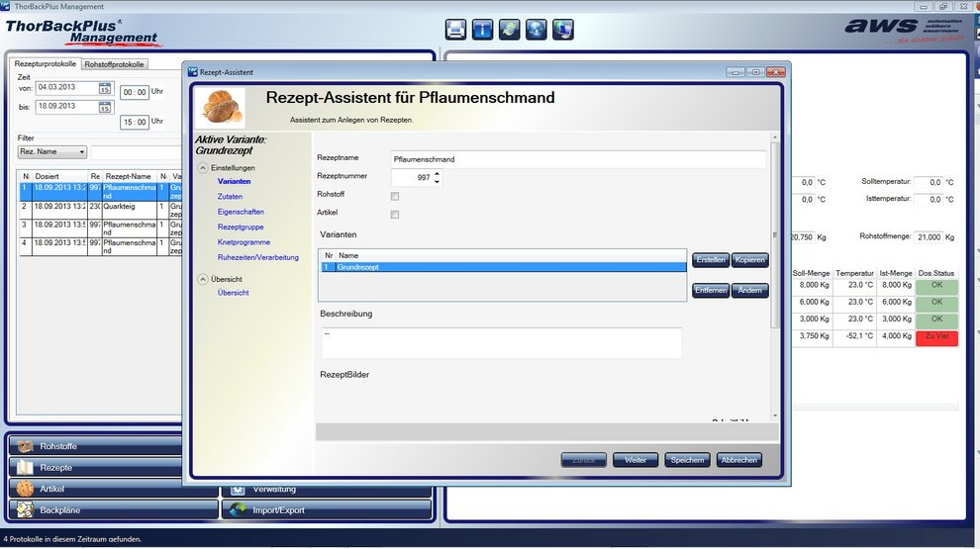This screenshot has height=549, width=980.
Task: Open the info icon in the top toolbar
Action: click(x=482, y=30)
